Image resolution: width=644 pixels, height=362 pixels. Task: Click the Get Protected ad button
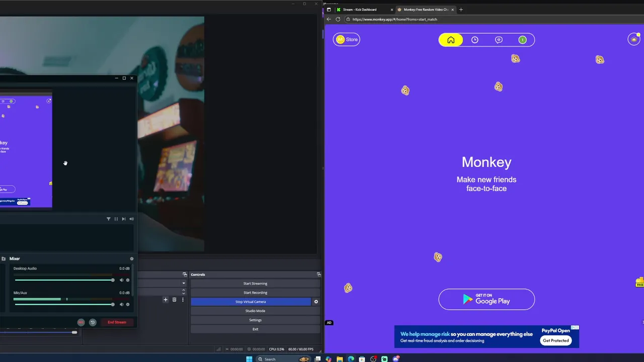click(x=555, y=340)
